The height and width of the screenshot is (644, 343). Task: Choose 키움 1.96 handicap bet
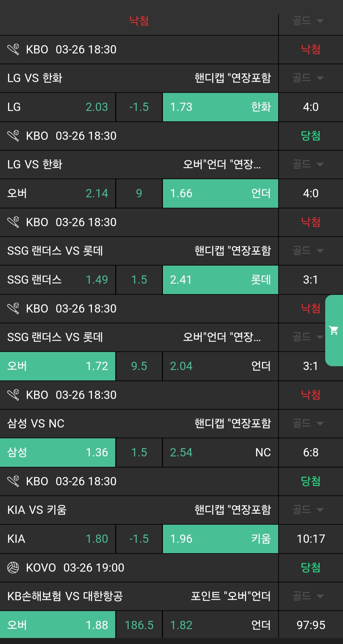220,539
